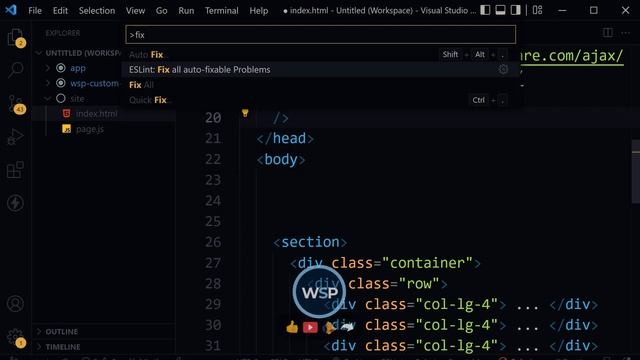Toggle bottom panel layout icon
The image size is (640, 360).
click(x=500, y=10)
